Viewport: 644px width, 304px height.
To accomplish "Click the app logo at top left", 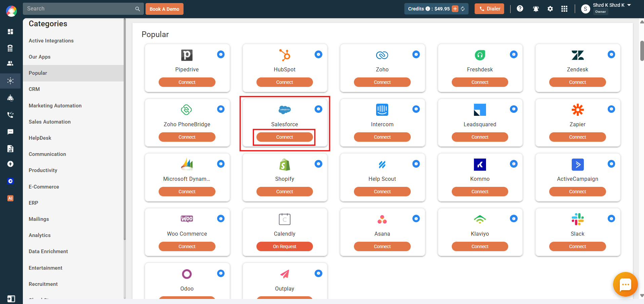I will pos(11,11).
